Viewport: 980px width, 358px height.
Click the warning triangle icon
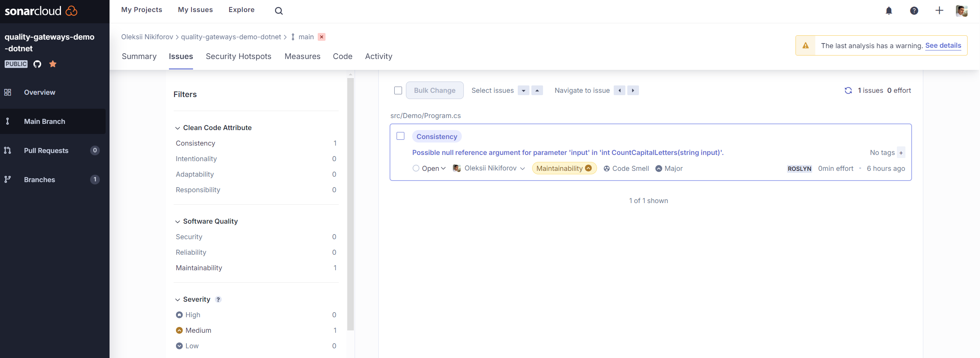[x=806, y=45]
